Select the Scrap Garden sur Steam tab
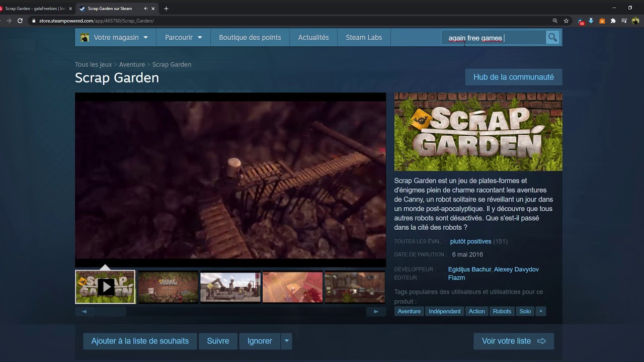 (117, 9)
